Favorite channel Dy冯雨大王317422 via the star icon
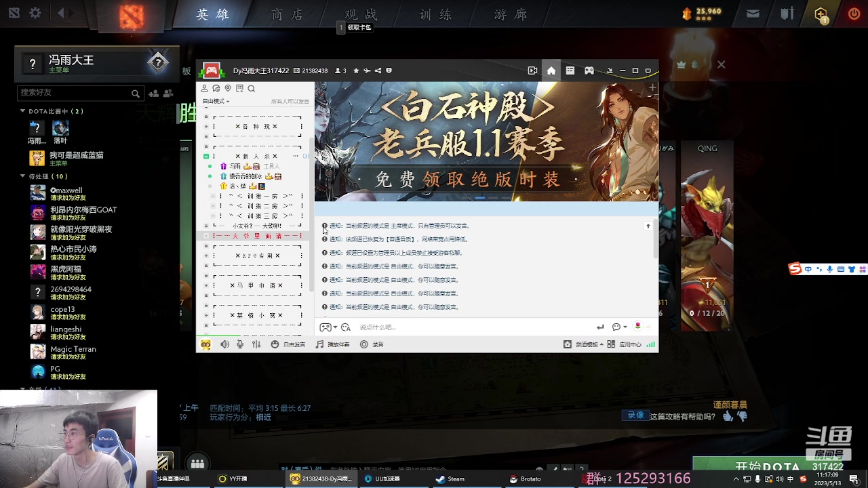This screenshot has height=488, width=868. [x=356, y=70]
